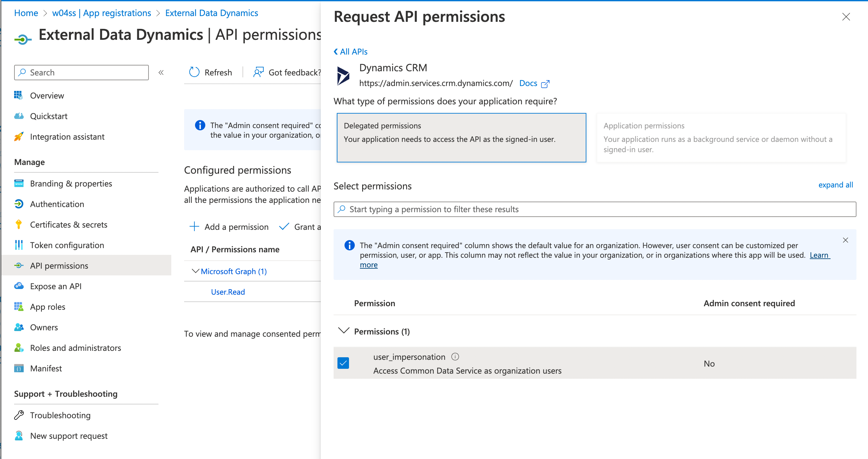Select Application permissions option card

[721, 138]
